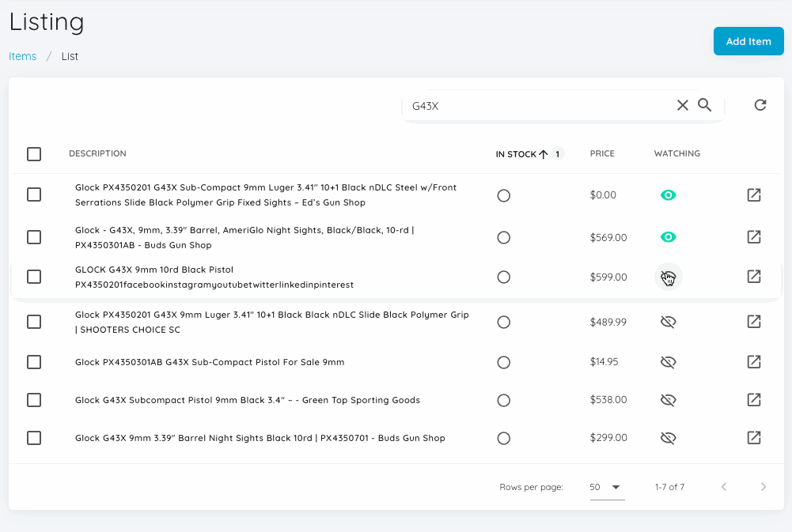Click in-stock circle for $489.99 item

(503, 322)
